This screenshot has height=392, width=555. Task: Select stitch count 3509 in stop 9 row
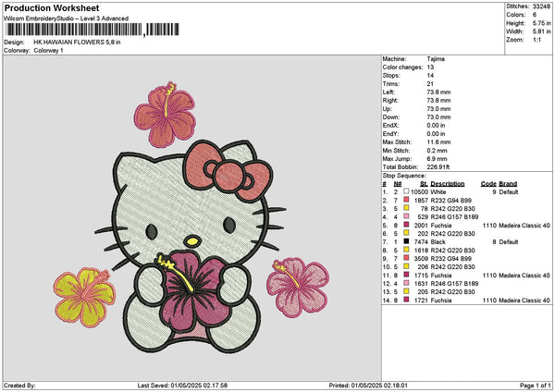pyautogui.click(x=421, y=258)
